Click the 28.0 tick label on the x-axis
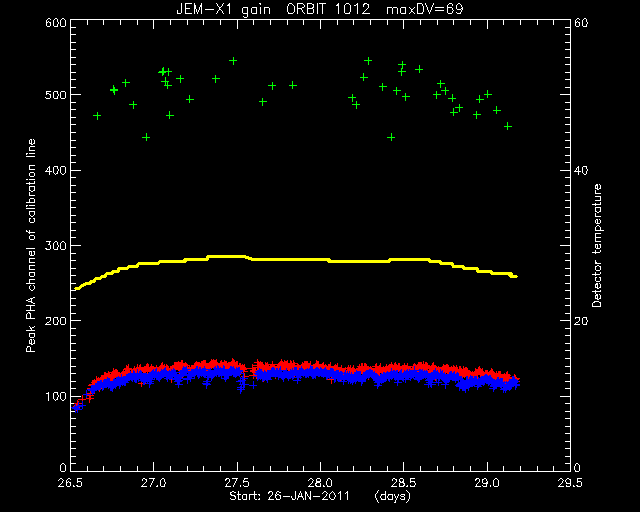 click(320, 483)
